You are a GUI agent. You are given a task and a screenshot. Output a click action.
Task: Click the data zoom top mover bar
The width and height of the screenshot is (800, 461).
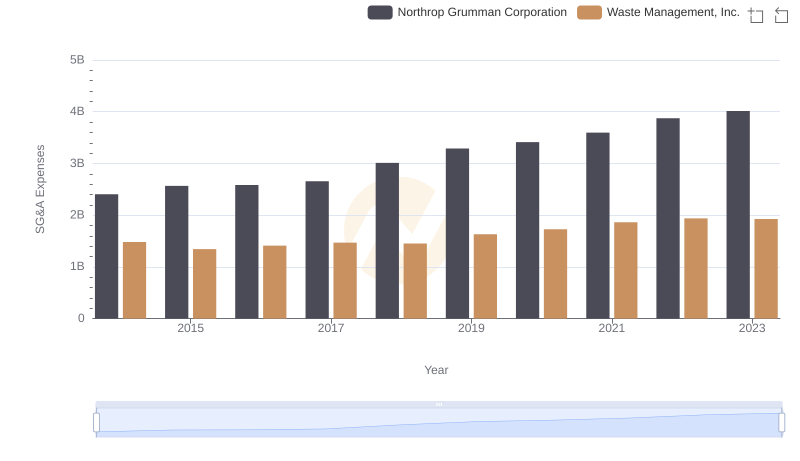[x=439, y=404]
